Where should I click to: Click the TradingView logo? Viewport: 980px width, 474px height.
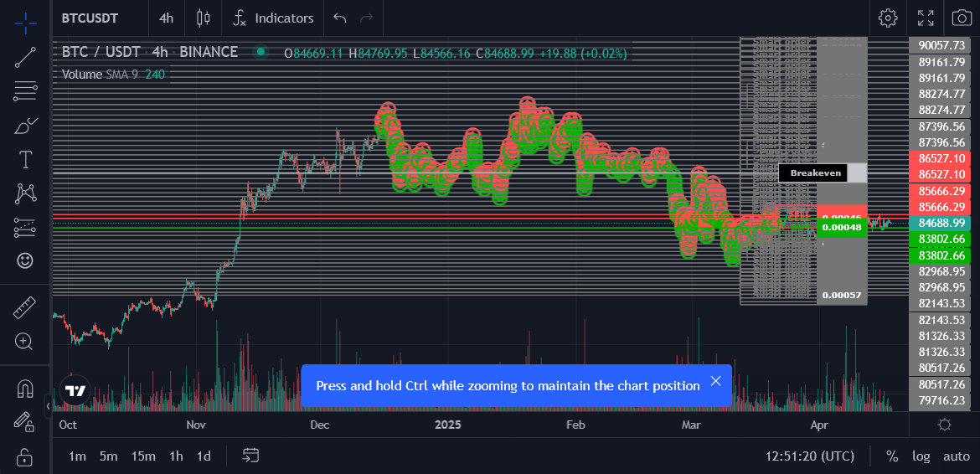[75, 392]
